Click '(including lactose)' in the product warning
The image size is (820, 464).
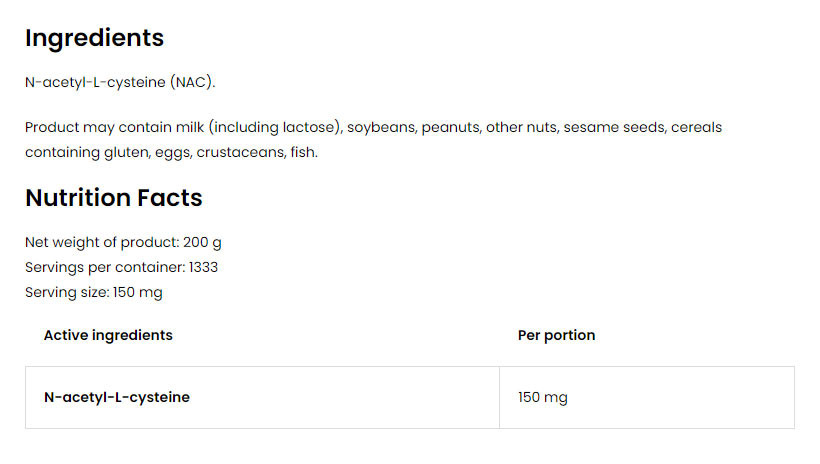tap(276, 128)
